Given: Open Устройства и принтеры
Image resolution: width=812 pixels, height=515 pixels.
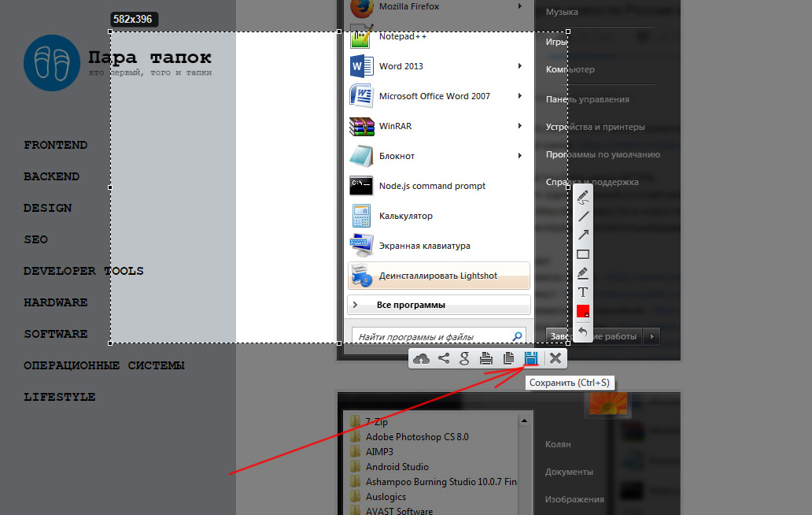Looking at the screenshot, I should coord(595,127).
